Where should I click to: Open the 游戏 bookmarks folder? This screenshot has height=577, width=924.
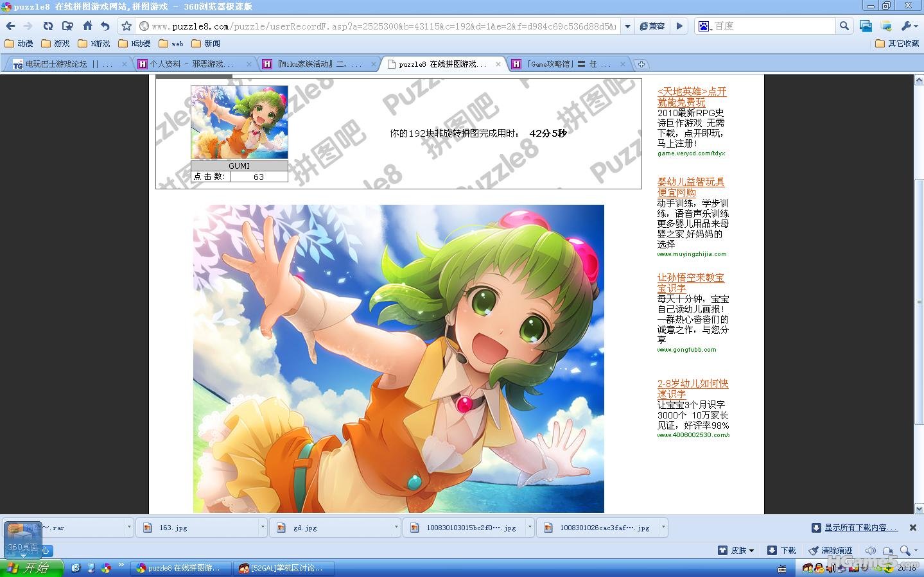click(x=56, y=44)
